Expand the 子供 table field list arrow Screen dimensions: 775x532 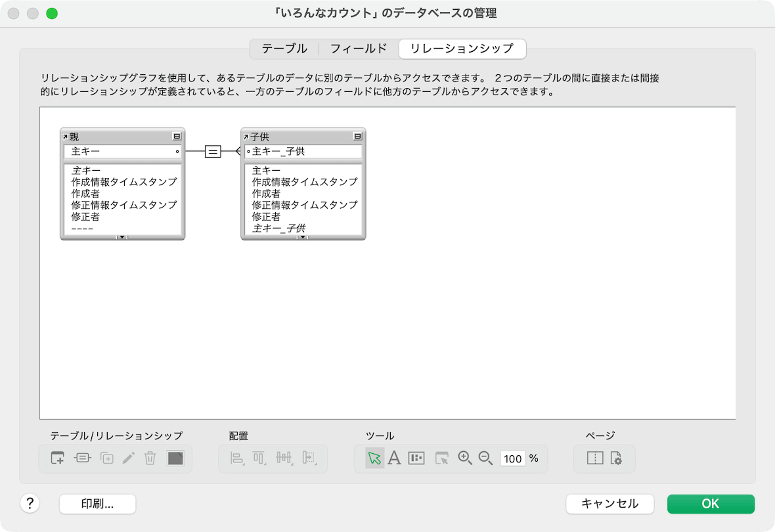coord(303,236)
